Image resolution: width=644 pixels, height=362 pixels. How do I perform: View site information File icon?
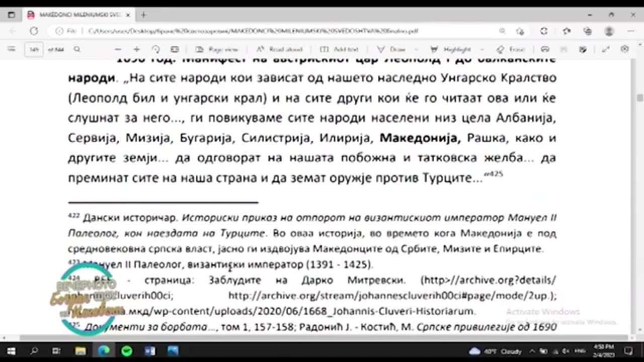(66, 31)
